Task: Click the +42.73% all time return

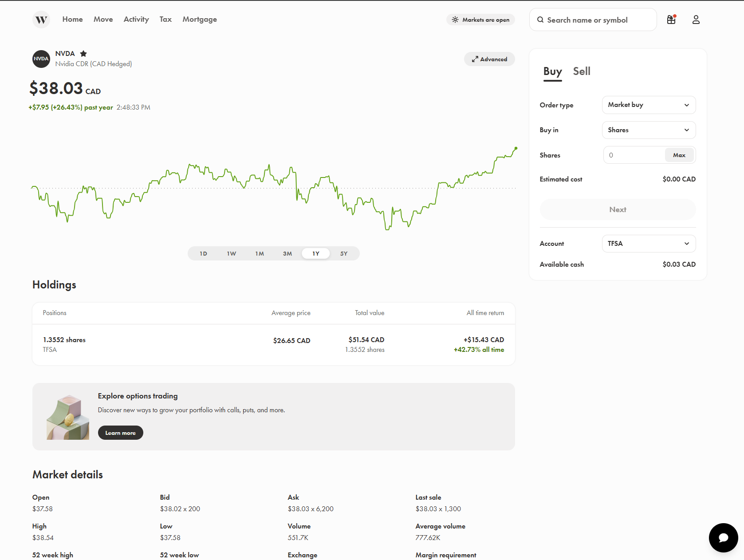Action: pos(479,350)
